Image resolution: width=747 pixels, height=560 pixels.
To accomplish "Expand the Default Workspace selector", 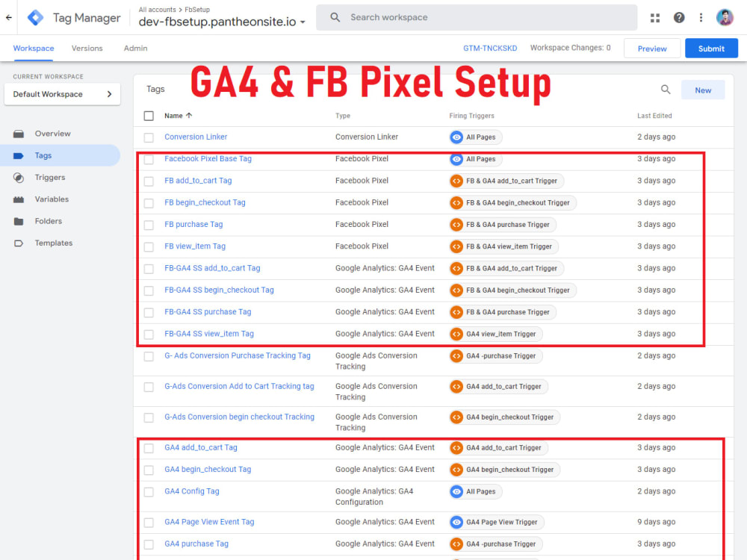I will [x=63, y=94].
